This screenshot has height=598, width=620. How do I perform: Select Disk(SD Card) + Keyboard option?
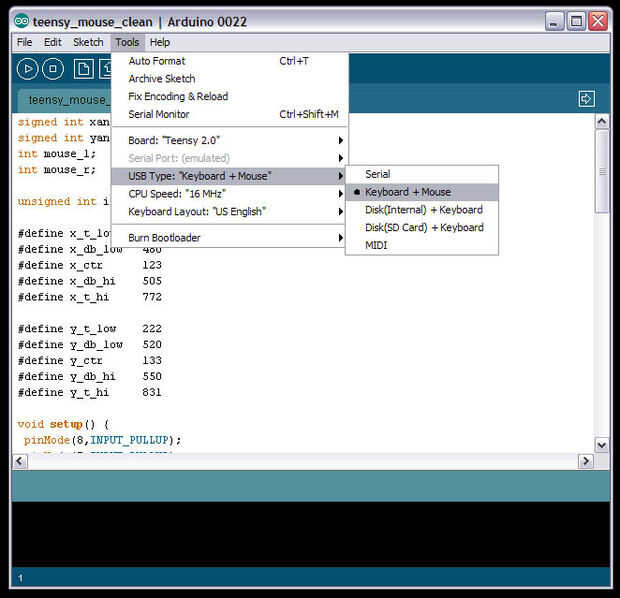click(422, 228)
